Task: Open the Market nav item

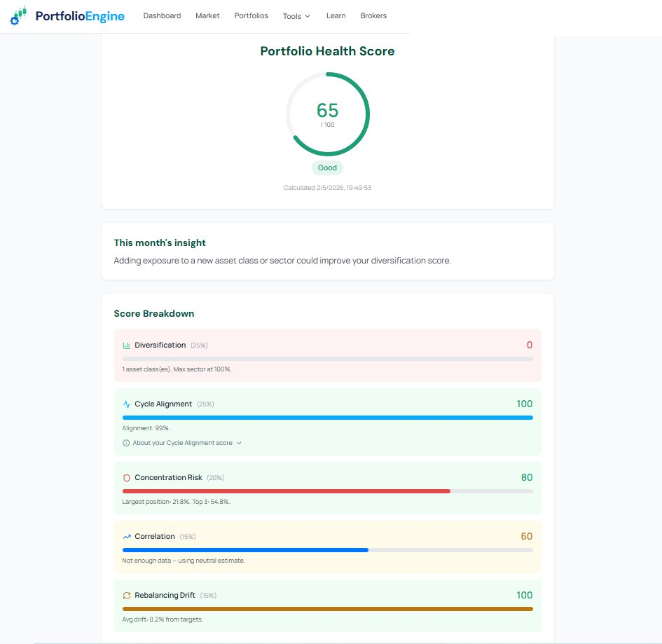Action: click(207, 15)
